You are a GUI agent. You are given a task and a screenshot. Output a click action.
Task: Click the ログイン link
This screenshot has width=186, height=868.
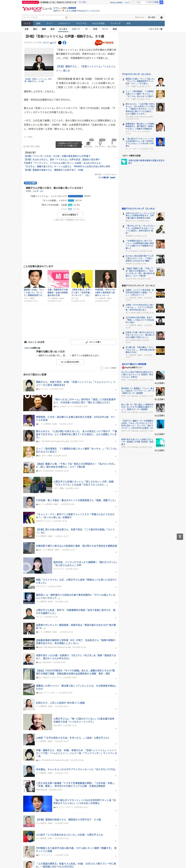[x=57, y=11]
